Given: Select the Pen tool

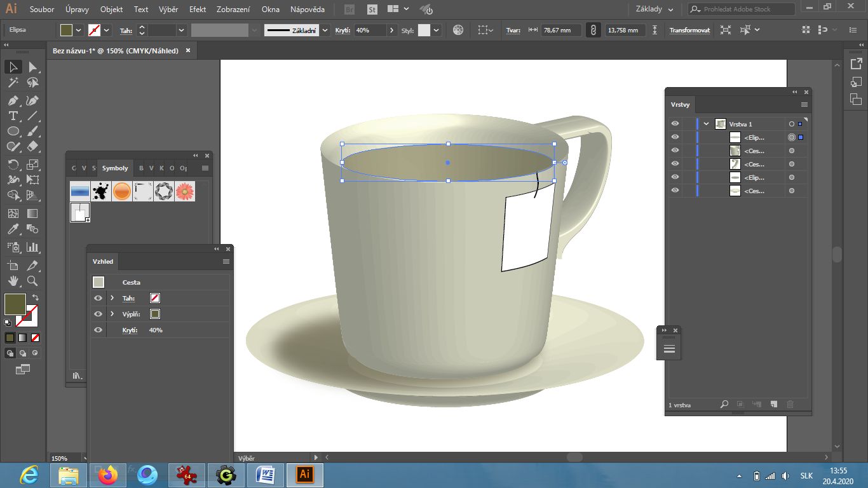Looking at the screenshot, I should click(x=13, y=100).
